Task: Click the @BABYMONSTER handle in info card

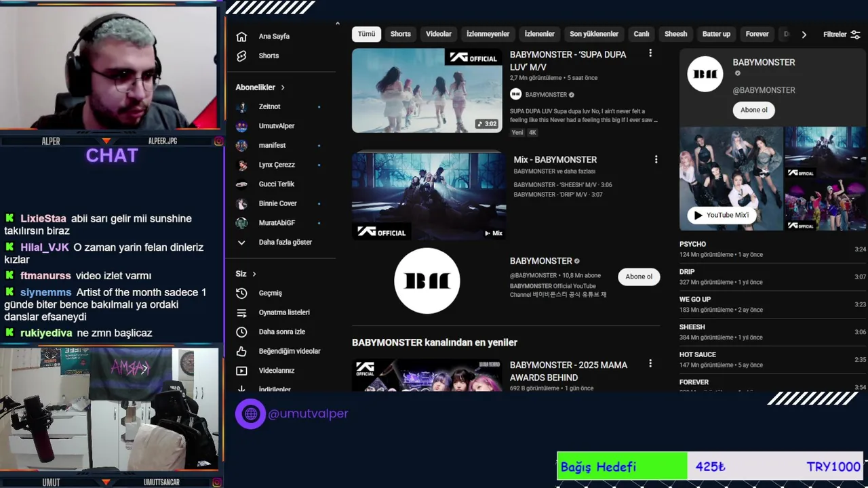Action: coord(764,90)
